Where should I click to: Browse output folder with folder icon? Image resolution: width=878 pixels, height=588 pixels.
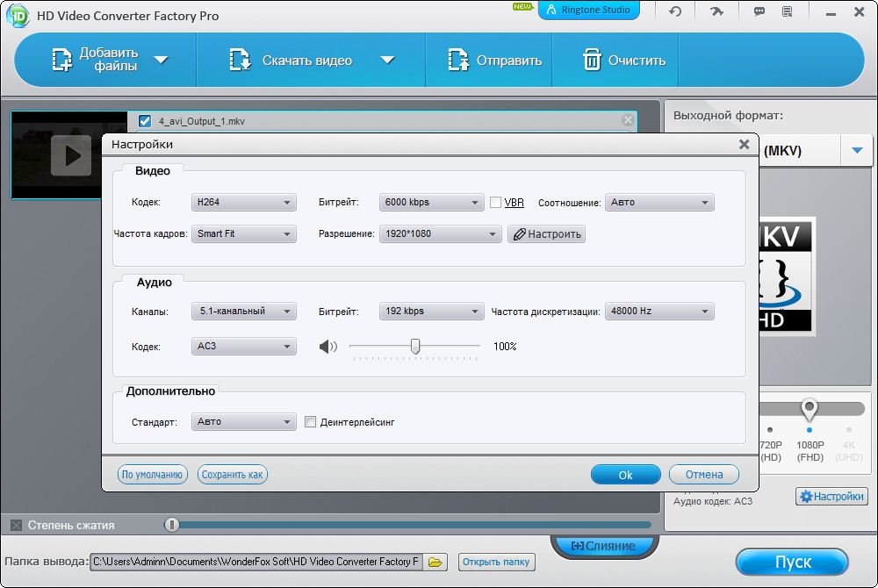click(x=435, y=562)
